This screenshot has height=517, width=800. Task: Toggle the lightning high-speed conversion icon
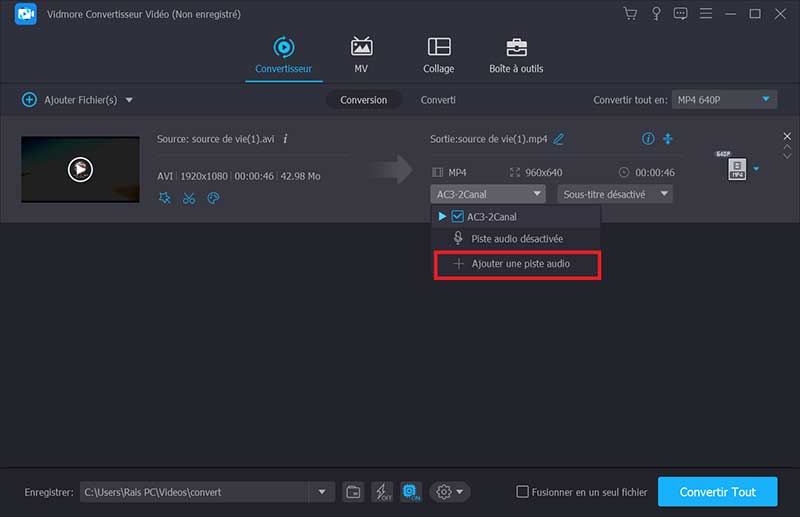[383, 492]
